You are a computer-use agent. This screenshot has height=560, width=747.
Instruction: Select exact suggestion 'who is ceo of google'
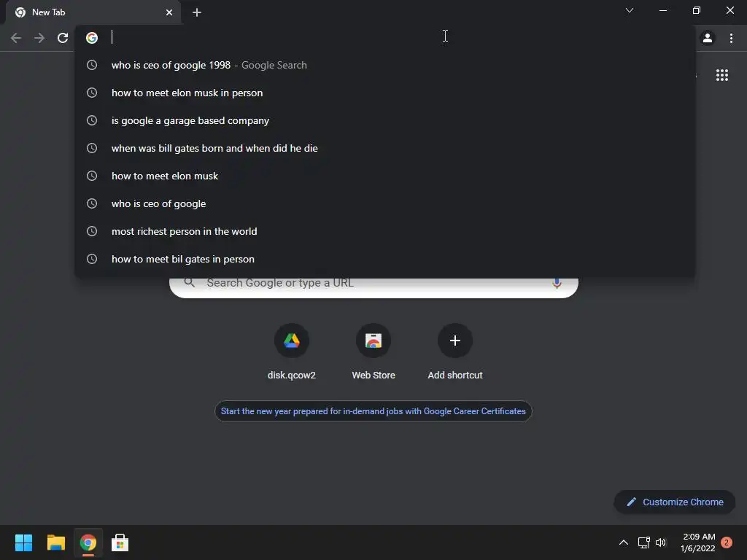click(385, 203)
